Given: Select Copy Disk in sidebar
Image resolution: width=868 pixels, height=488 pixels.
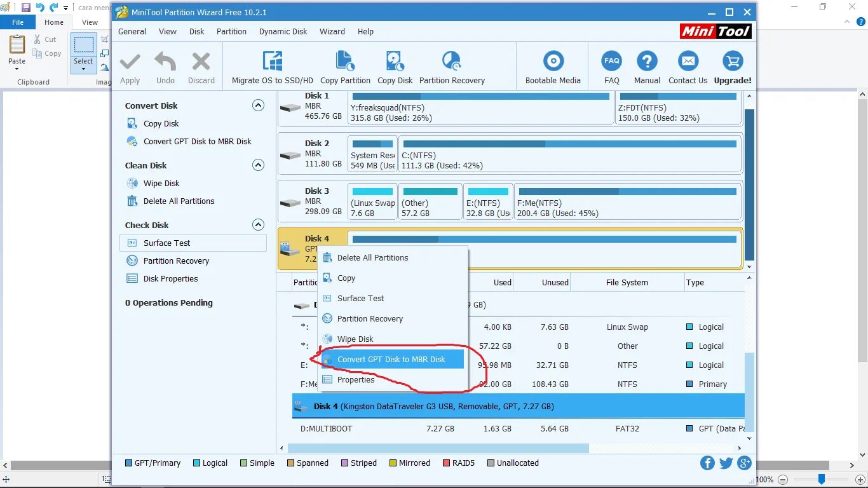Looking at the screenshot, I should tap(161, 124).
